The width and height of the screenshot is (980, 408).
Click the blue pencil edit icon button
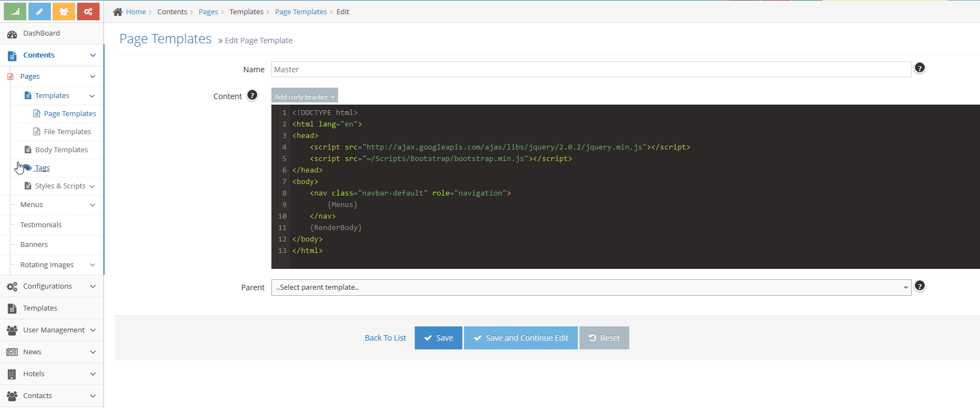[39, 12]
